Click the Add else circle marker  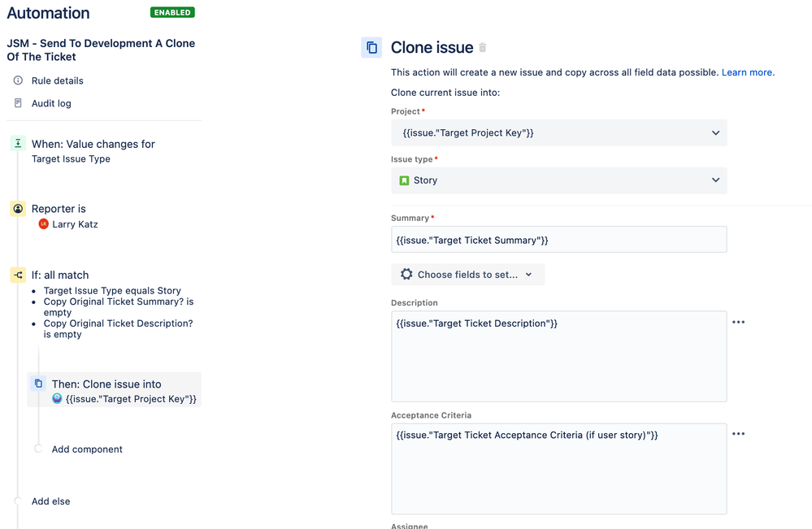point(18,501)
